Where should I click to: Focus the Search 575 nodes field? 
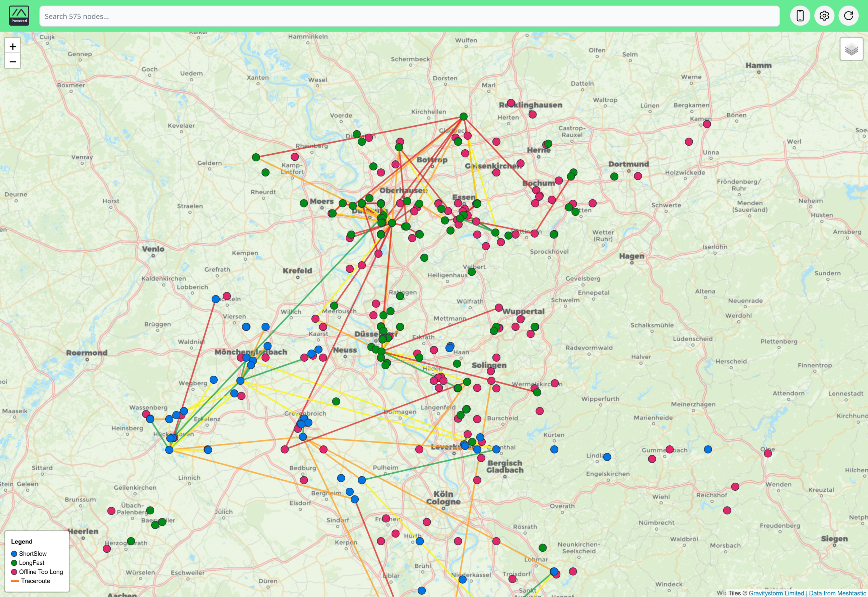click(409, 16)
